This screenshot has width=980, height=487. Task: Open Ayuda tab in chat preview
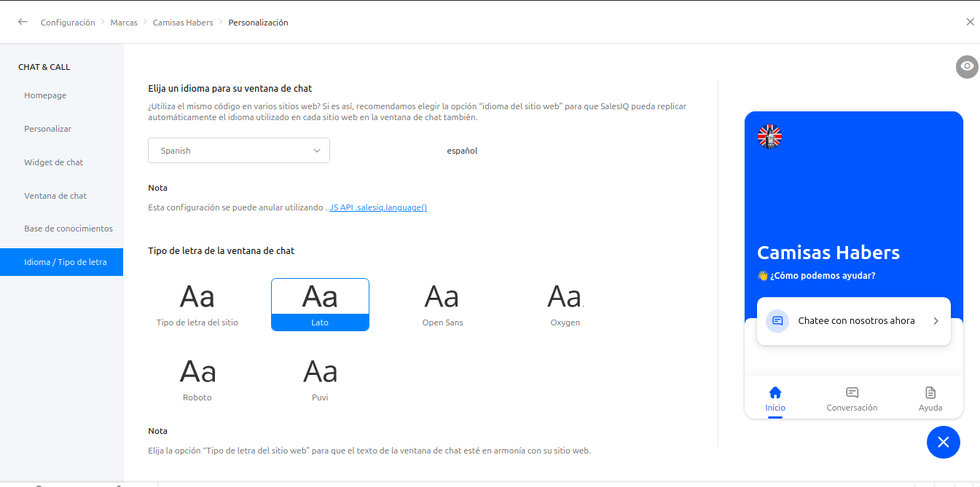tap(930, 400)
